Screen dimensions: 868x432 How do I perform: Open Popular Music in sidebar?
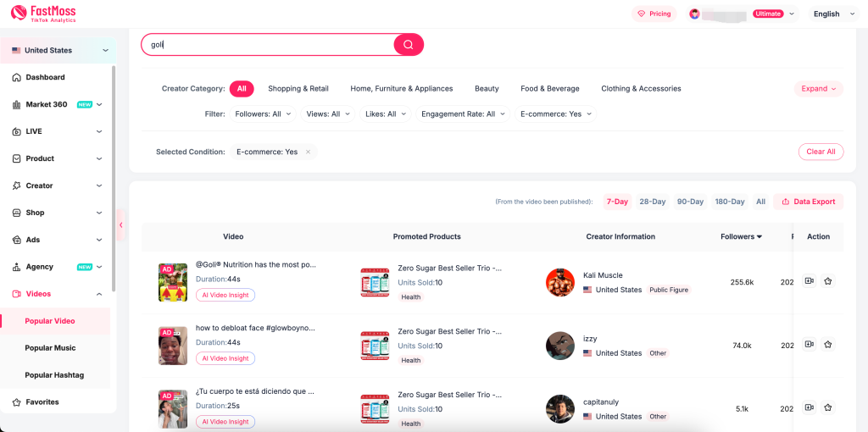(50, 348)
